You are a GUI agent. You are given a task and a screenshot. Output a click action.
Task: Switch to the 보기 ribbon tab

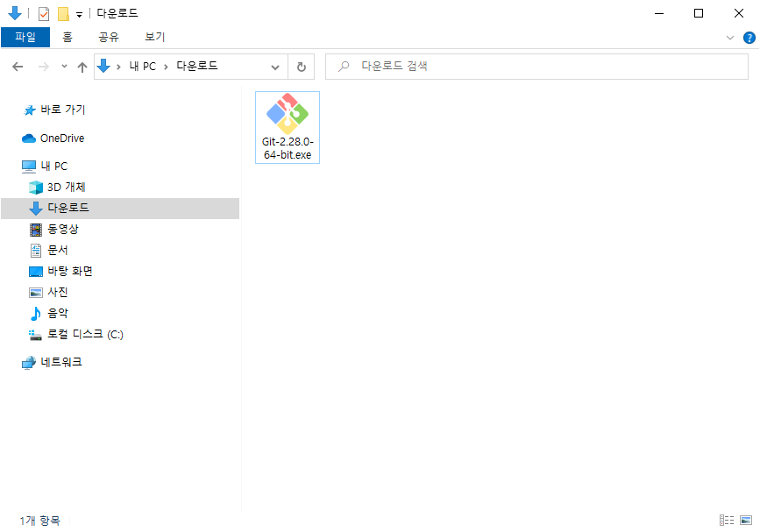(x=155, y=37)
